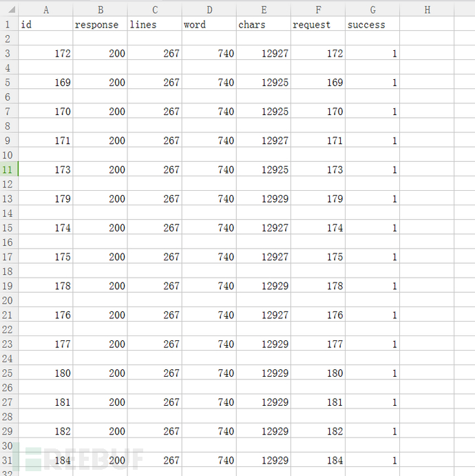475x476 pixels.
Task: Click the 'response' header cell
Action: point(101,24)
